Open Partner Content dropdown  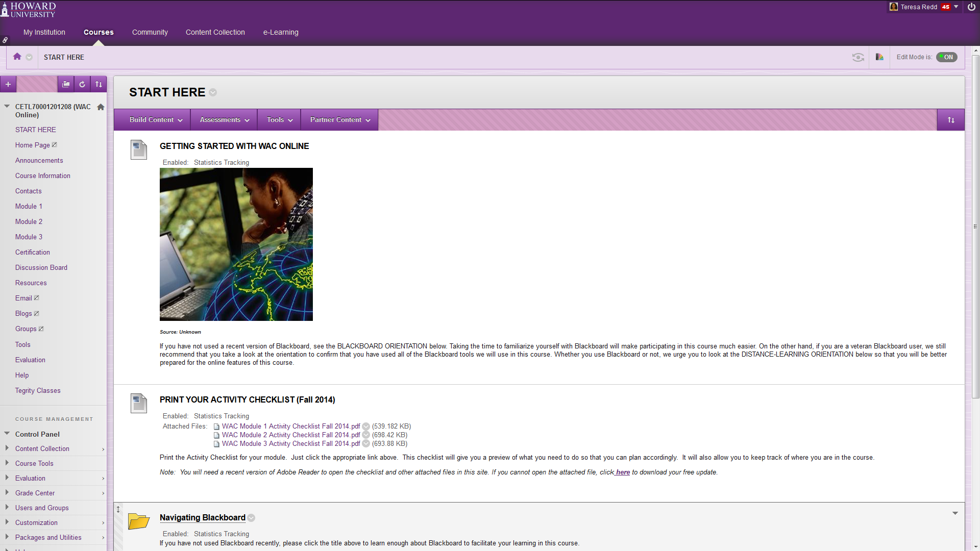click(340, 120)
